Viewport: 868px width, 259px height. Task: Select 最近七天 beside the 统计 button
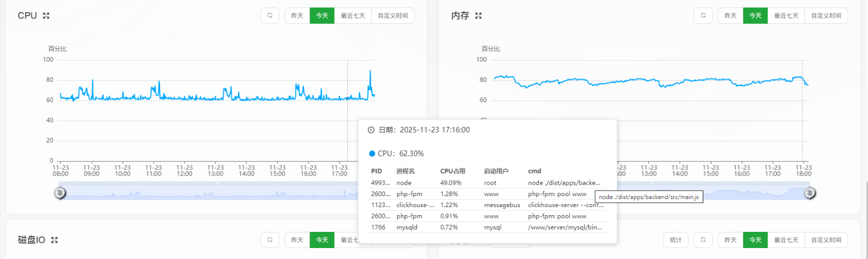point(786,239)
